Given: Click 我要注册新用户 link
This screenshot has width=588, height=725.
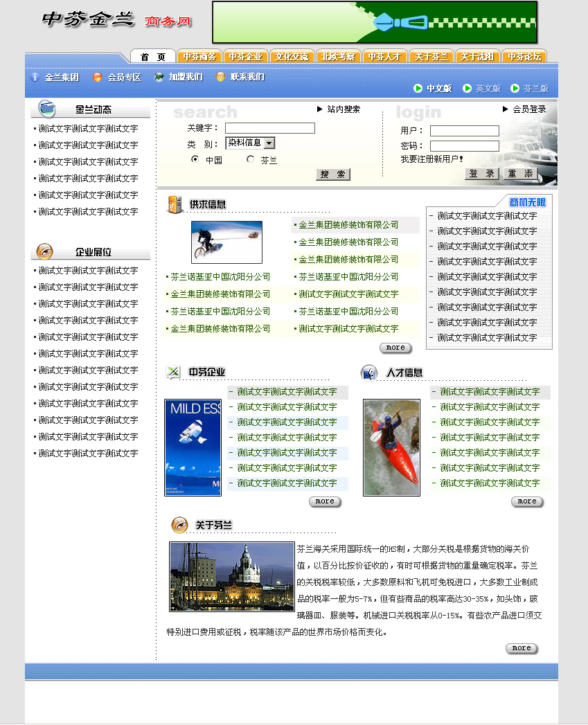Looking at the screenshot, I should coord(431,159).
